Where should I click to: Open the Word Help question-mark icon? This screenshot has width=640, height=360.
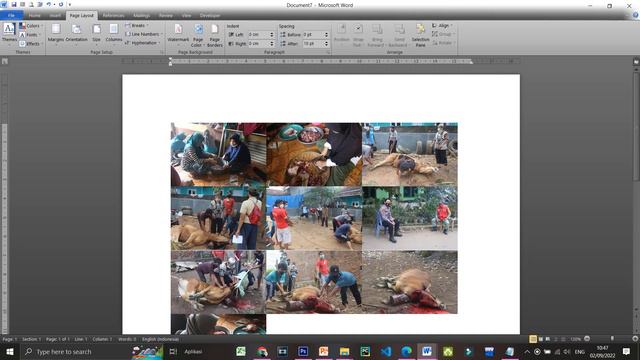point(635,15)
